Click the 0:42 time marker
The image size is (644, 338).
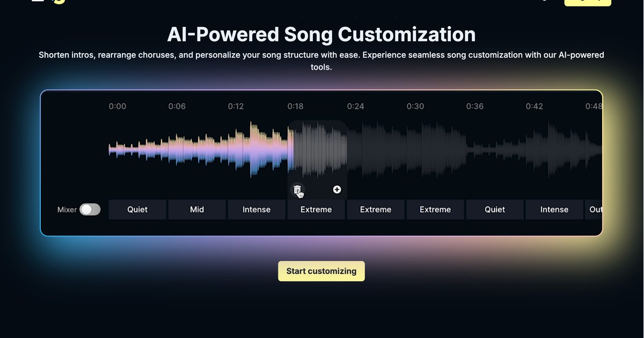(535, 106)
